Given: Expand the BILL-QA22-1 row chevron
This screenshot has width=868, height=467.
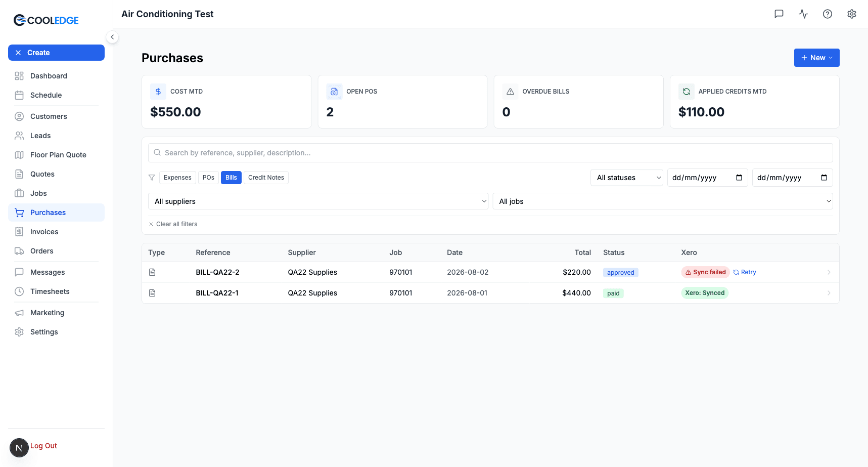Looking at the screenshot, I should coord(829,293).
